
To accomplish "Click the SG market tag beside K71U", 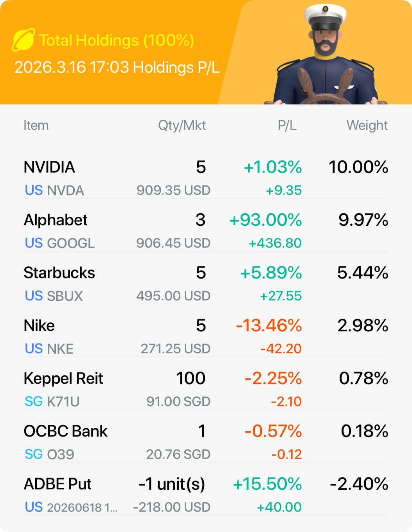I will click(34, 402).
